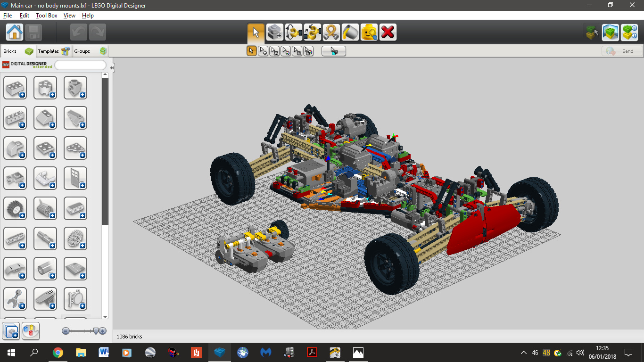Image resolution: width=644 pixels, height=362 pixels.
Task: Open the Edit menu
Action: pos(24,16)
